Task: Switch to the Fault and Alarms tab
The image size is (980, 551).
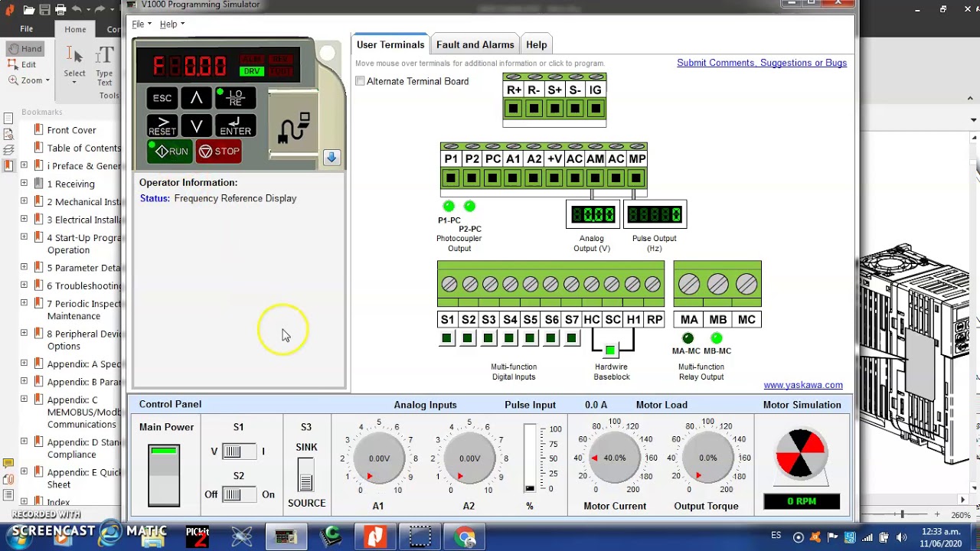Action: coord(475,44)
